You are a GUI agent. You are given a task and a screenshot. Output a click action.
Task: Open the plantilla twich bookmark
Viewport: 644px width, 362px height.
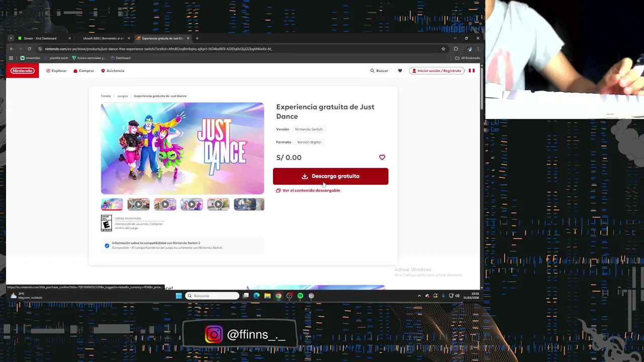[x=56, y=58]
